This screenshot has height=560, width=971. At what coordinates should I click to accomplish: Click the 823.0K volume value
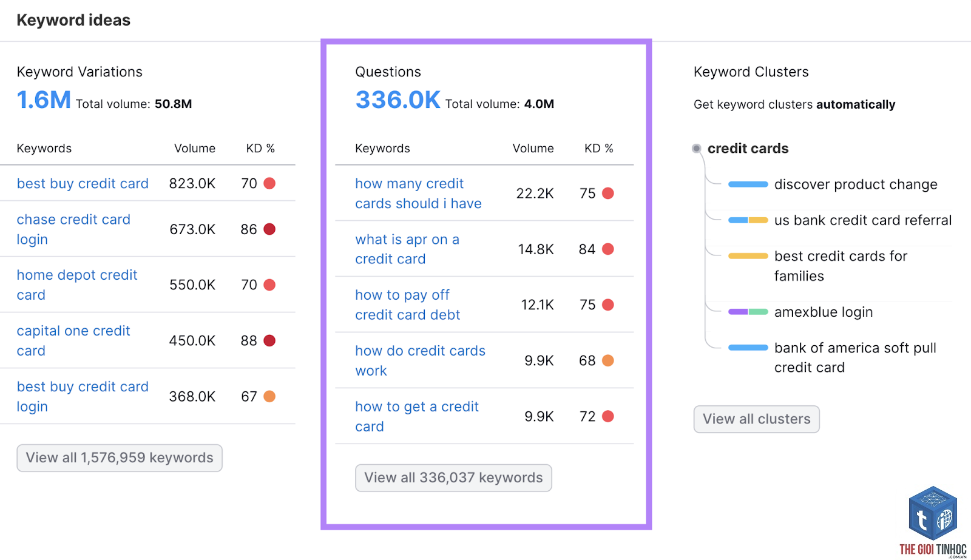pos(192,183)
